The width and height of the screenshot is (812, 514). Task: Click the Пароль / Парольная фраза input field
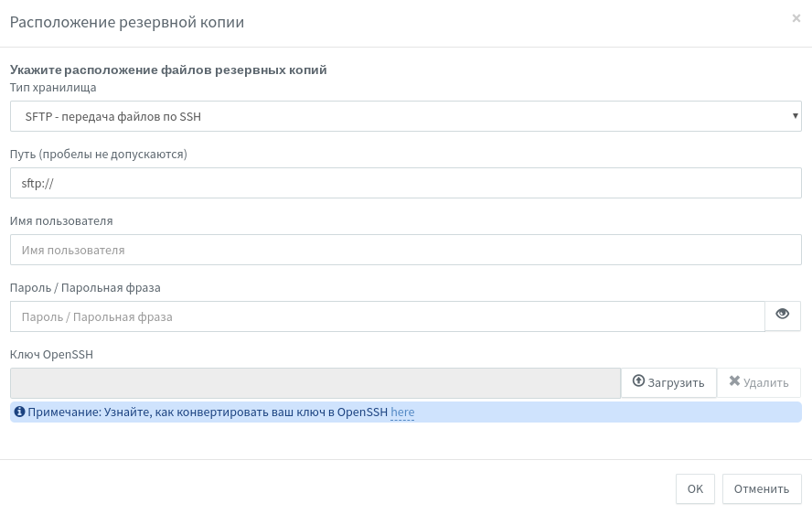[x=388, y=316]
